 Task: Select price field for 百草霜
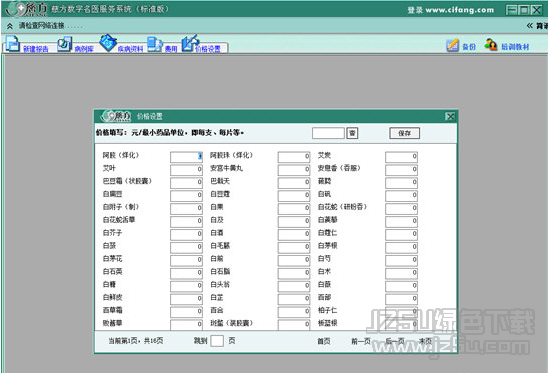click(186, 312)
